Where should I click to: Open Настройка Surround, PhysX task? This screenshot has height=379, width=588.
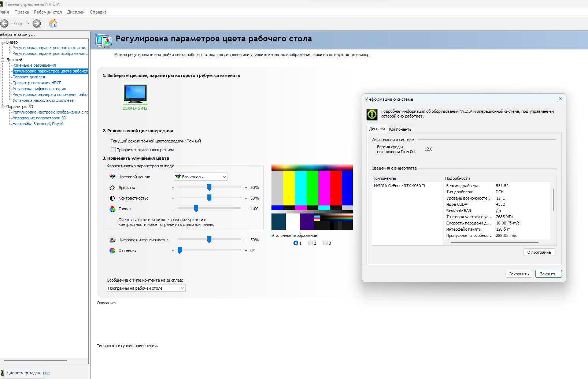(x=38, y=124)
